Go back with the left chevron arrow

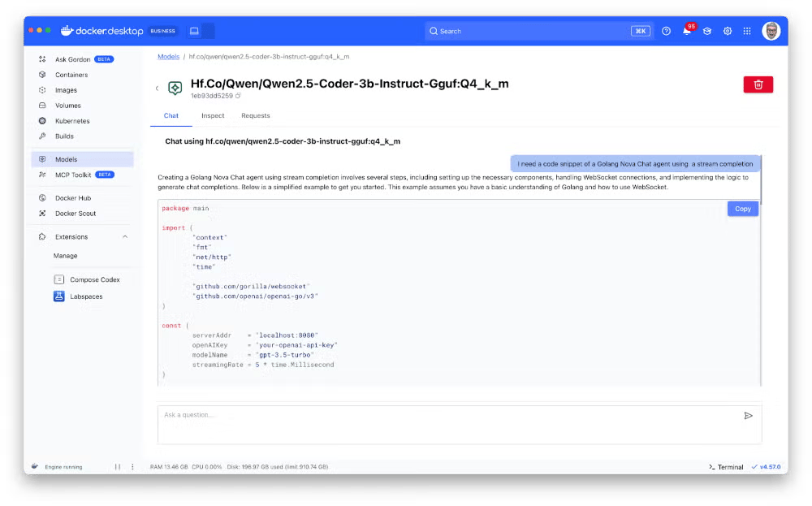coord(157,88)
